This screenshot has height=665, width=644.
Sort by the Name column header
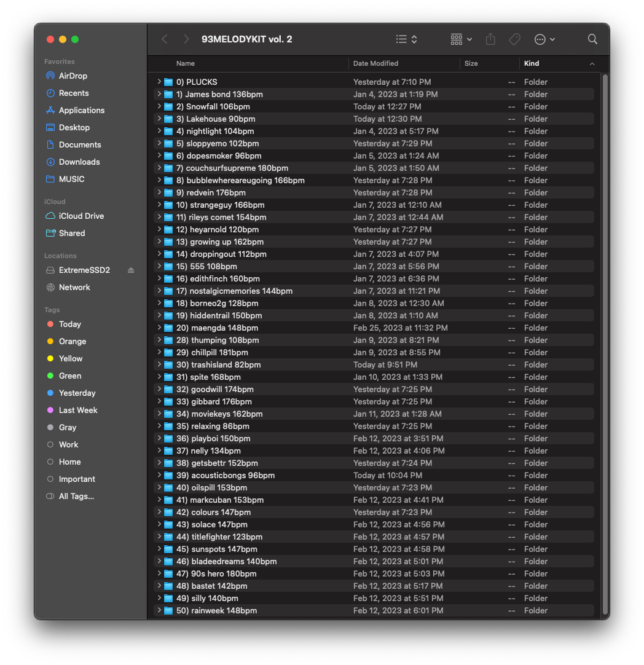[186, 63]
